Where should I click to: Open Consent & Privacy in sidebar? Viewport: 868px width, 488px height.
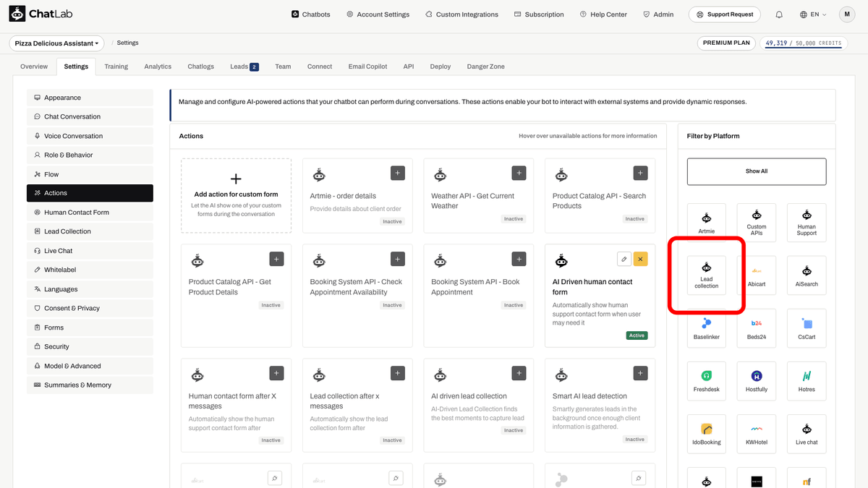(90, 308)
